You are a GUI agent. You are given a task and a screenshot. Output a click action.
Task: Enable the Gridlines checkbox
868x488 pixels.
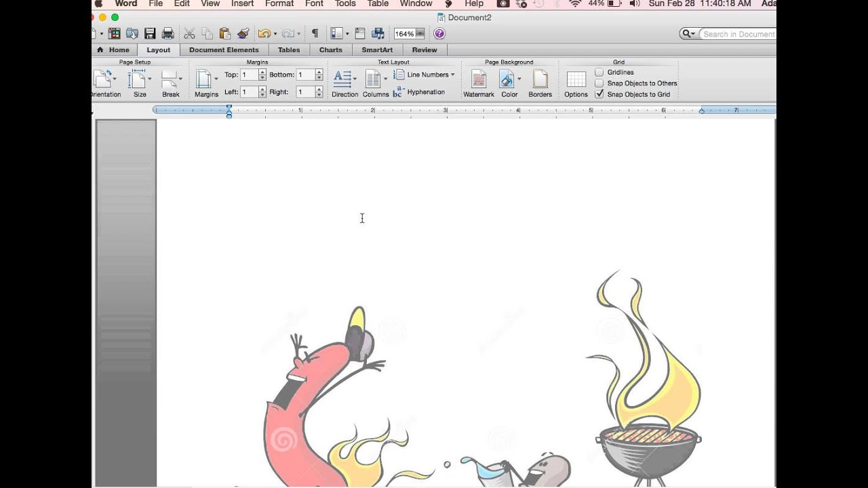(599, 72)
